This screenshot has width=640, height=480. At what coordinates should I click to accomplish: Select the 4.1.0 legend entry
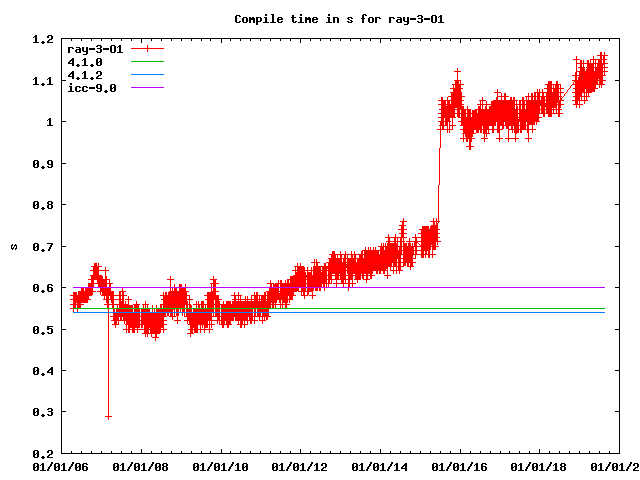click(84, 62)
